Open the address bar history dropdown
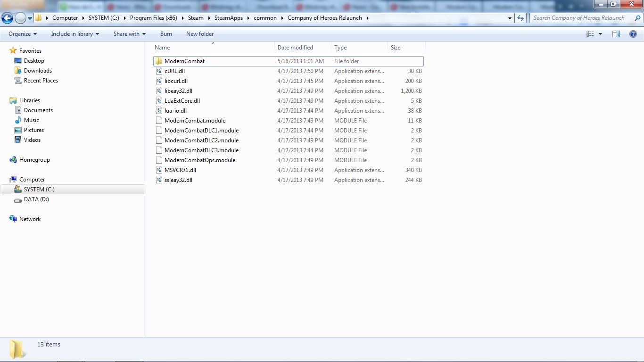 [x=510, y=18]
